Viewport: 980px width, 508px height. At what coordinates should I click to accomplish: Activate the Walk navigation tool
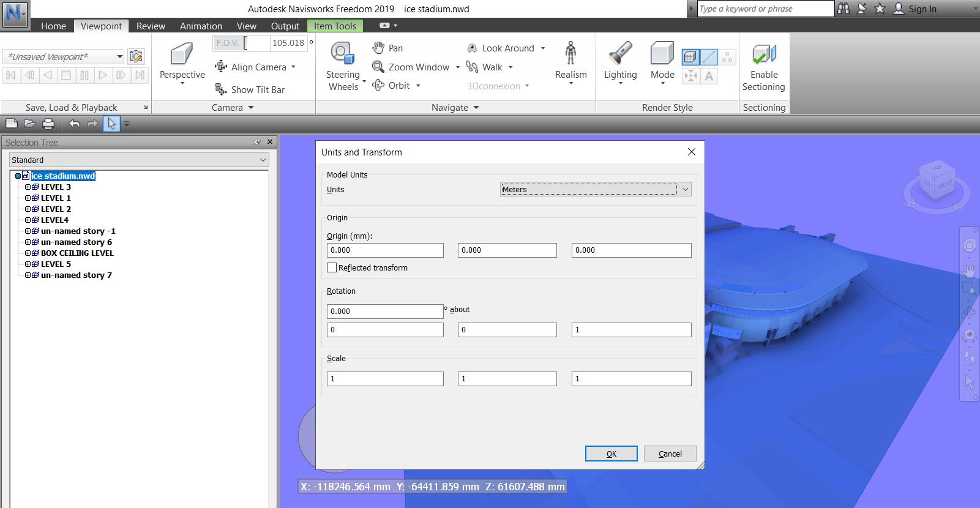[x=484, y=67]
